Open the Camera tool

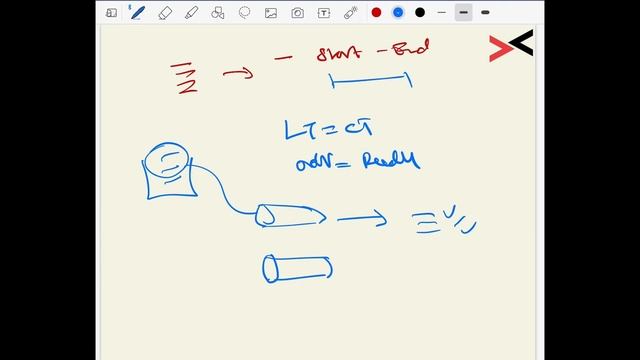point(298,13)
